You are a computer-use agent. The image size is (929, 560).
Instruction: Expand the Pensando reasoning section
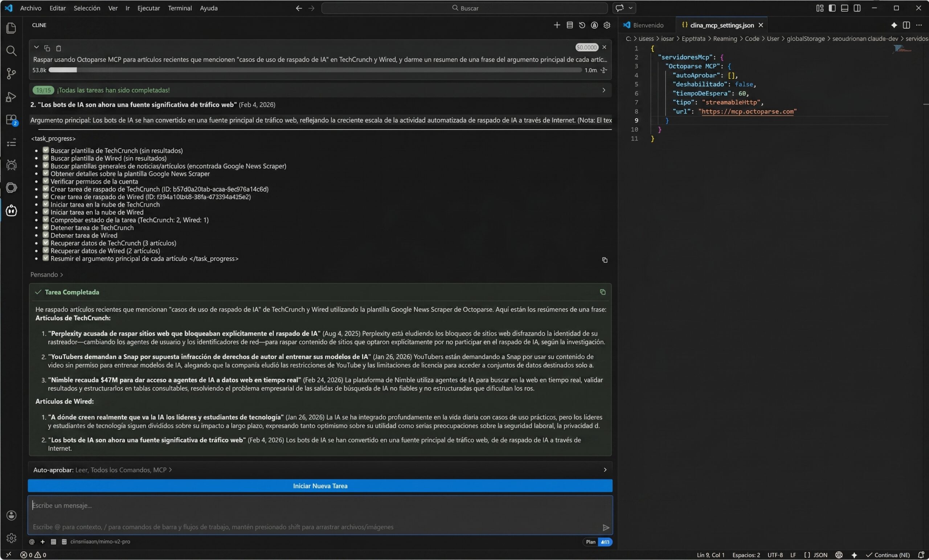click(x=47, y=275)
